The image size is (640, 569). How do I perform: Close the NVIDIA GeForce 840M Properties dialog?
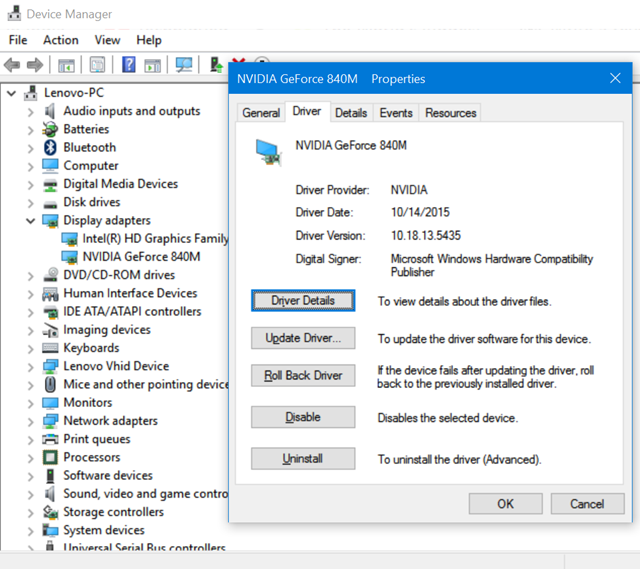point(615,78)
